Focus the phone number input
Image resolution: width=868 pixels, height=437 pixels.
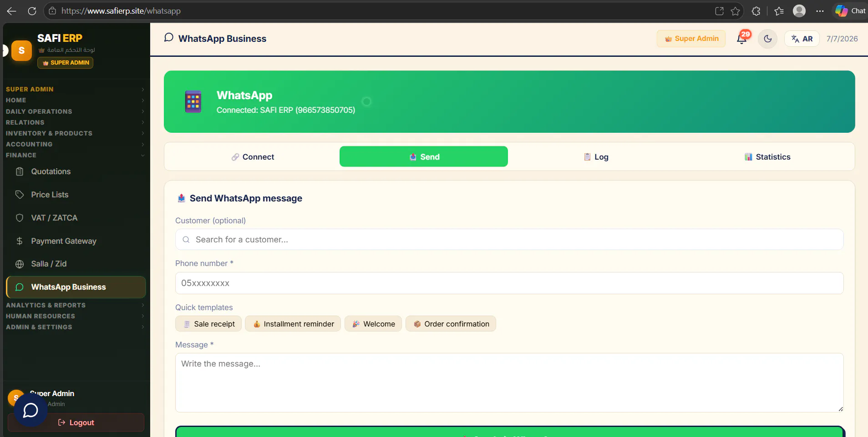(509, 283)
